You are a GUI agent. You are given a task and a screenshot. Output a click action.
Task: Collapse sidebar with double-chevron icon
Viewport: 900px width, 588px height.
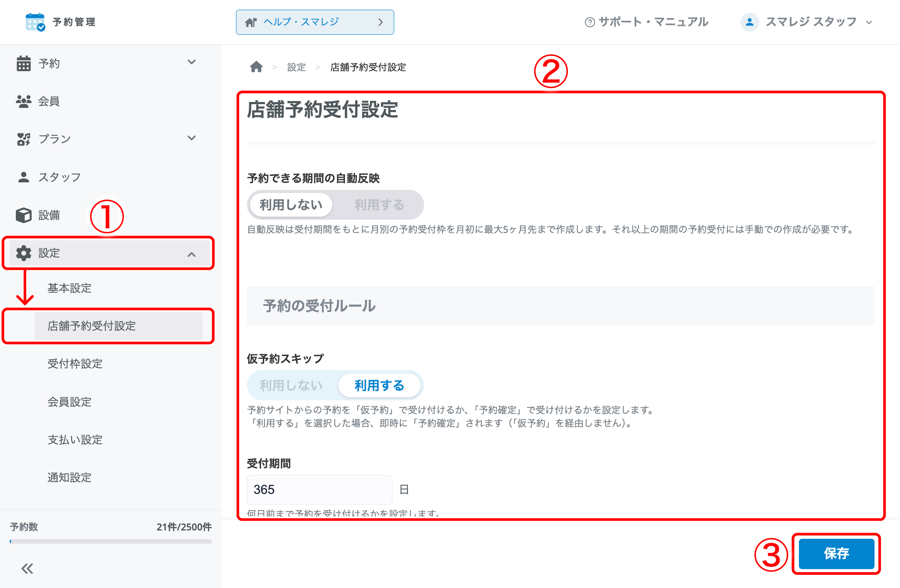(x=27, y=569)
